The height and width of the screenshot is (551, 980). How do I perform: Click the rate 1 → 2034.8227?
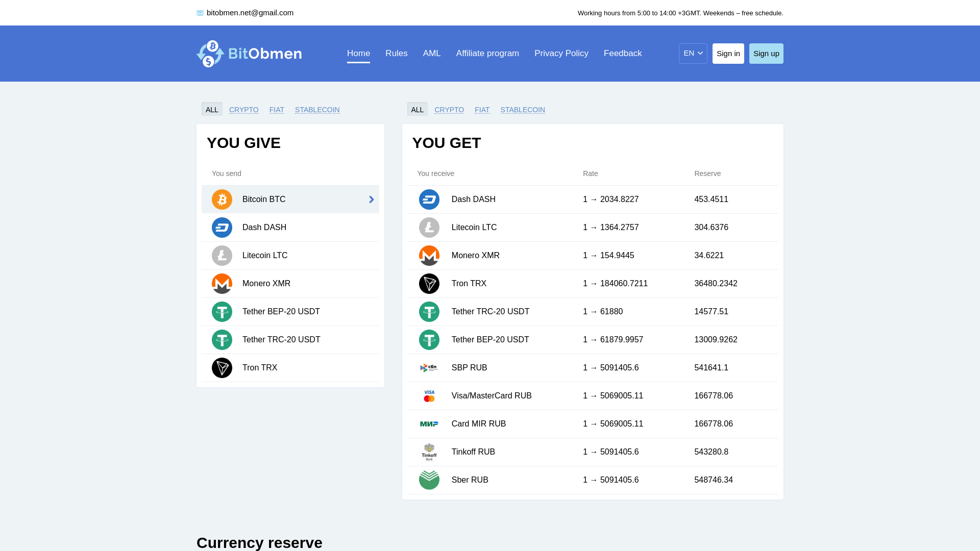[611, 199]
